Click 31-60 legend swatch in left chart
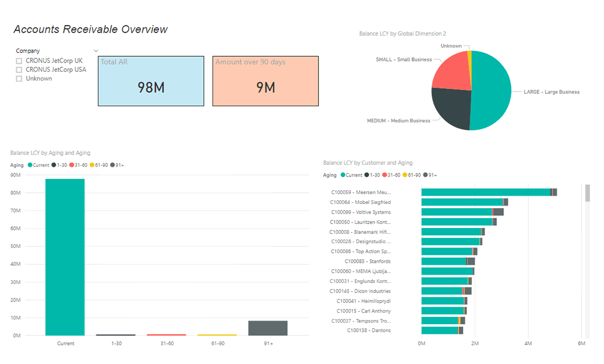 coord(72,165)
